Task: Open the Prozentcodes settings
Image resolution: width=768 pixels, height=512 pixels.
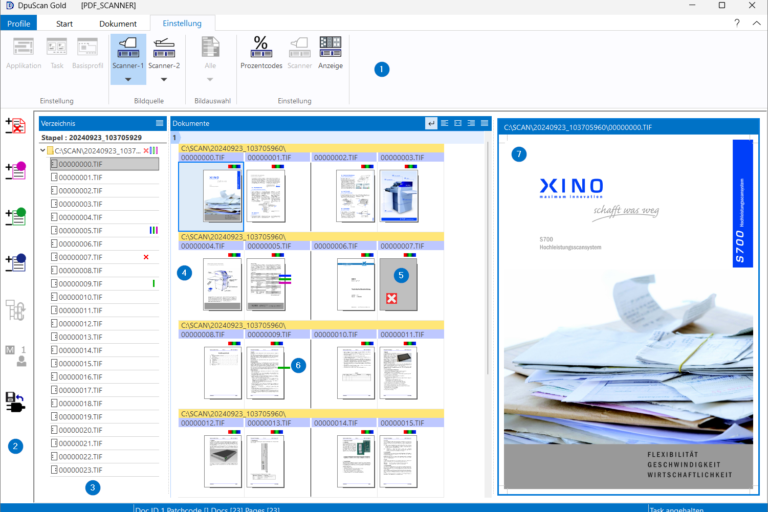Action: tap(260, 50)
